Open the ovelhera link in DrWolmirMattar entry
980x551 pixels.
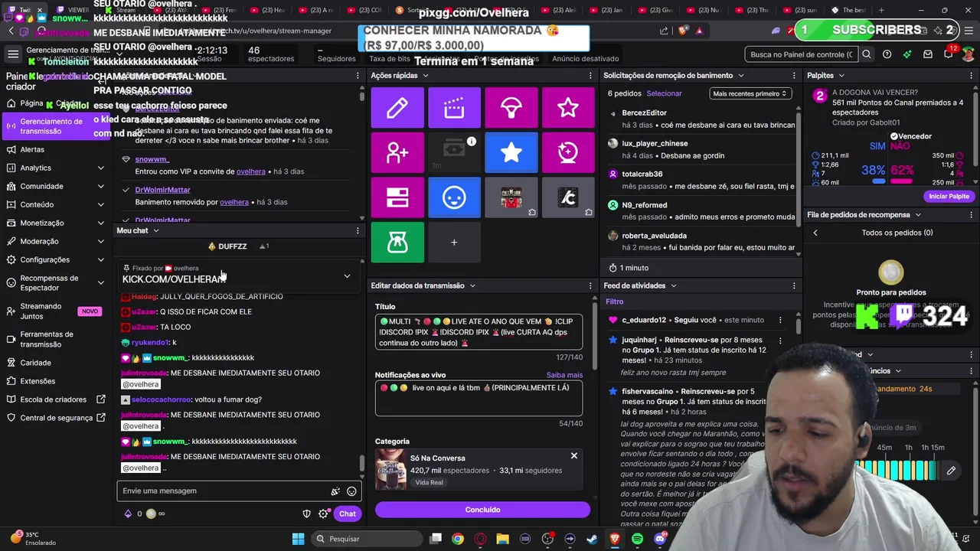(x=234, y=202)
